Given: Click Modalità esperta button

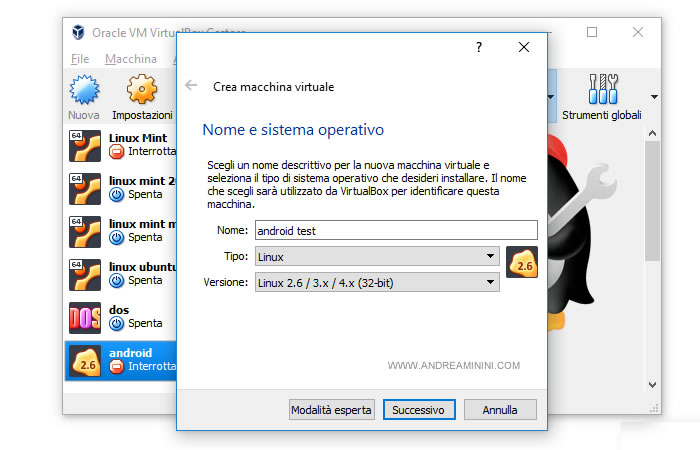Looking at the screenshot, I should point(332,410).
